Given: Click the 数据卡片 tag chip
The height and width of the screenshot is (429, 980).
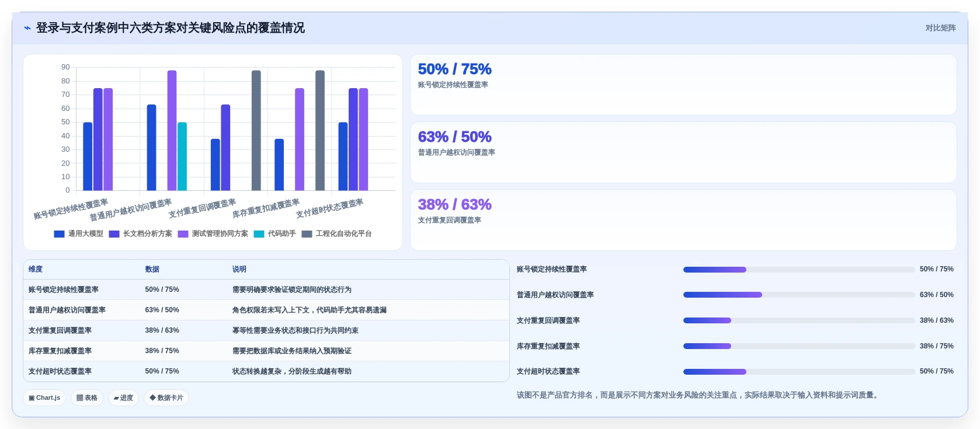Looking at the screenshot, I should coord(166,398).
